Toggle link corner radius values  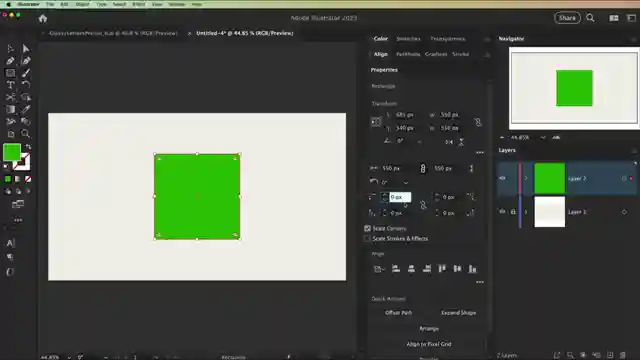tap(423, 205)
